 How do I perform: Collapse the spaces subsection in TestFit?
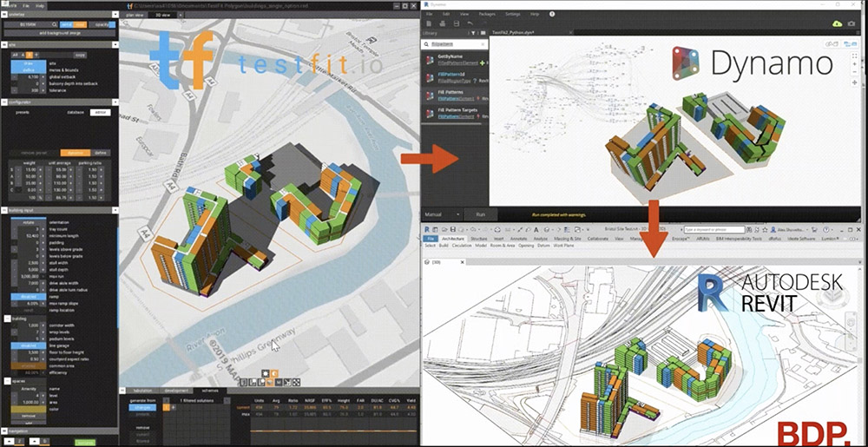click(8, 381)
